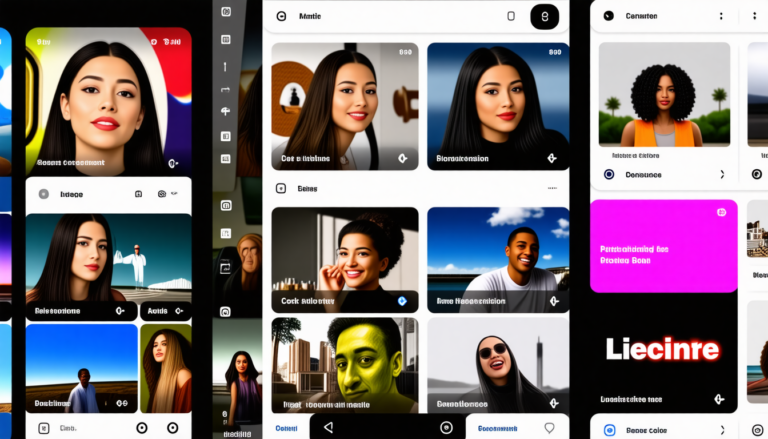Image resolution: width=768 pixels, height=439 pixels.
Task: Tap the icon in magenta card corner
Action: pos(721,212)
